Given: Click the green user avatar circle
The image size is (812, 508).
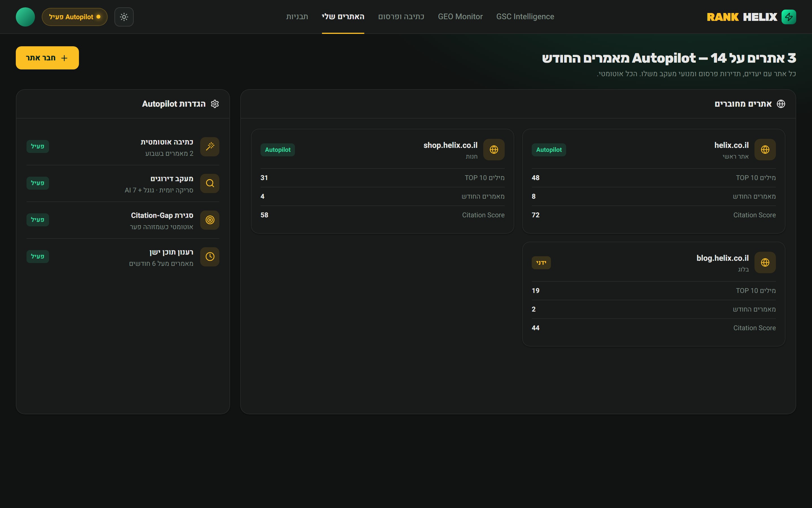Looking at the screenshot, I should click(25, 17).
